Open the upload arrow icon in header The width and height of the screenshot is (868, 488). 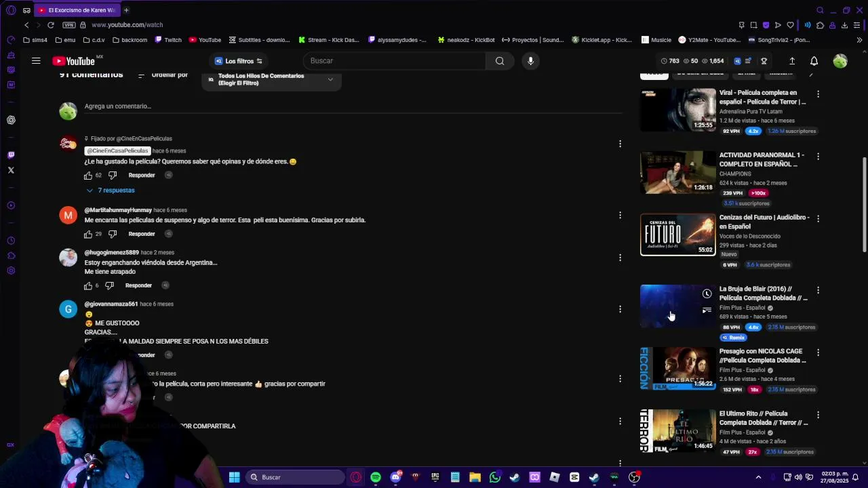792,61
